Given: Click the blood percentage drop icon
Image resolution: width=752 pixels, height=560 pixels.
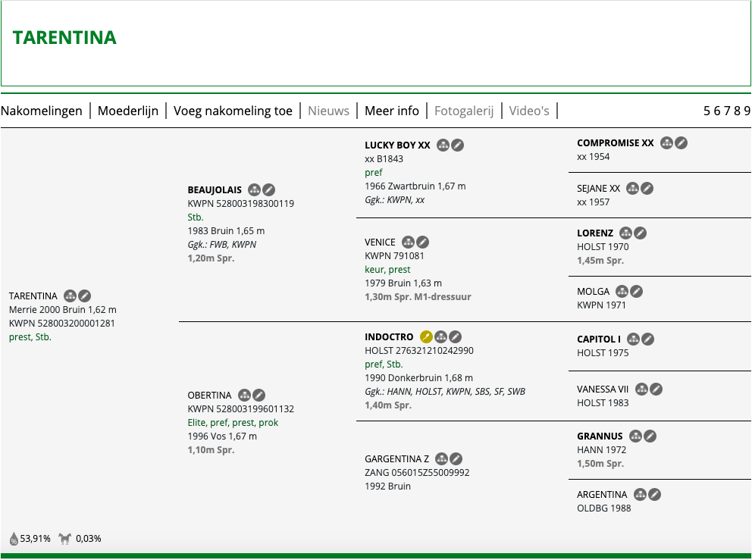Looking at the screenshot, I should click(14, 539).
